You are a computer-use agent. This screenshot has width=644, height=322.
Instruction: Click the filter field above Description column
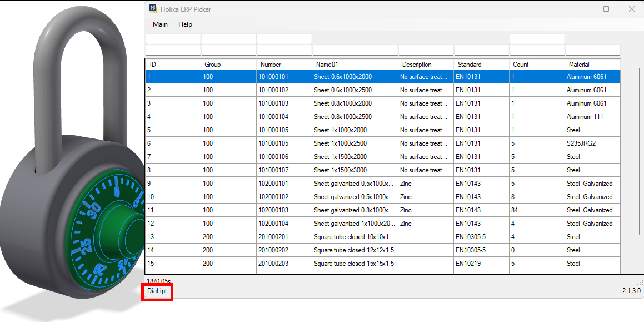(426, 51)
